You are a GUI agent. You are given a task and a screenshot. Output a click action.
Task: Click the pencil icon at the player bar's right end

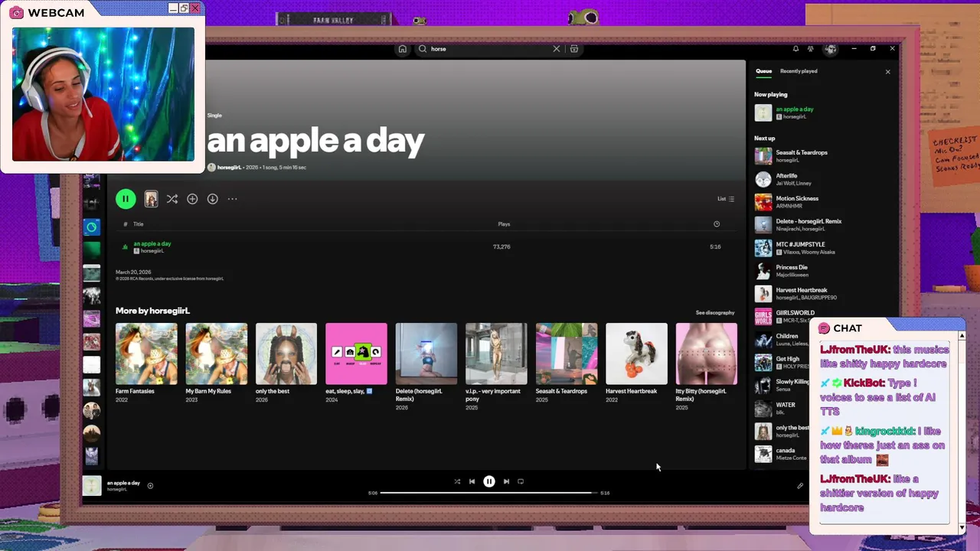click(x=800, y=485)
